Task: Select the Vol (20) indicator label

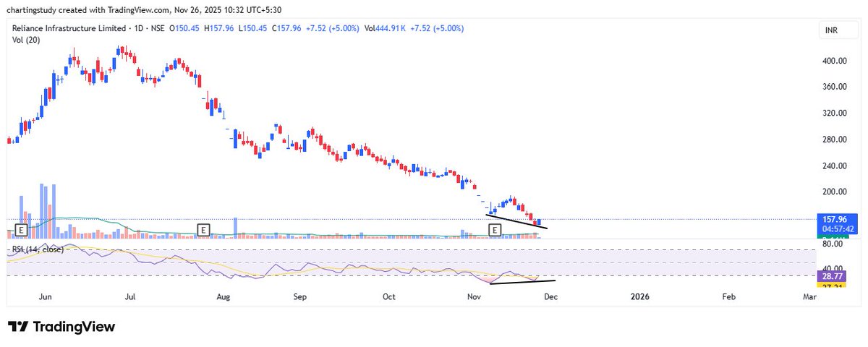Action: tap(25, 40)
